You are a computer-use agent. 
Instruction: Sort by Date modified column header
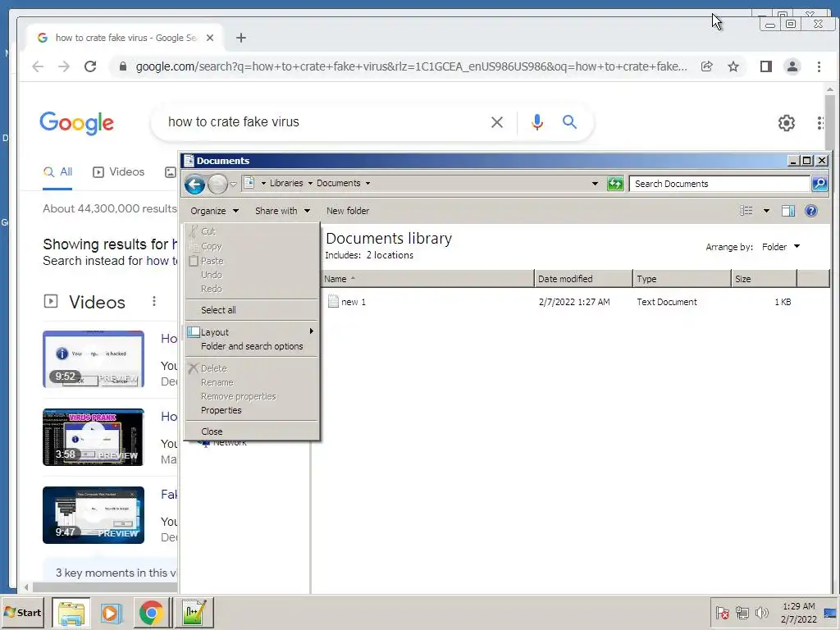click(583, 279)
